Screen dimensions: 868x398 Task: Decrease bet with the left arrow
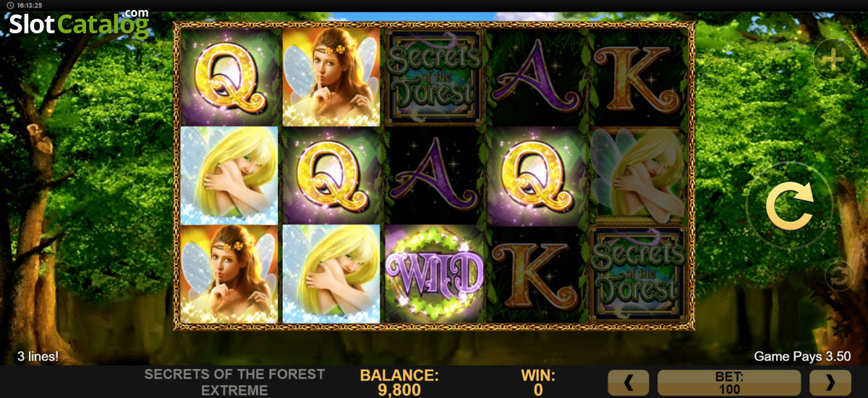[x=629, y=382]
